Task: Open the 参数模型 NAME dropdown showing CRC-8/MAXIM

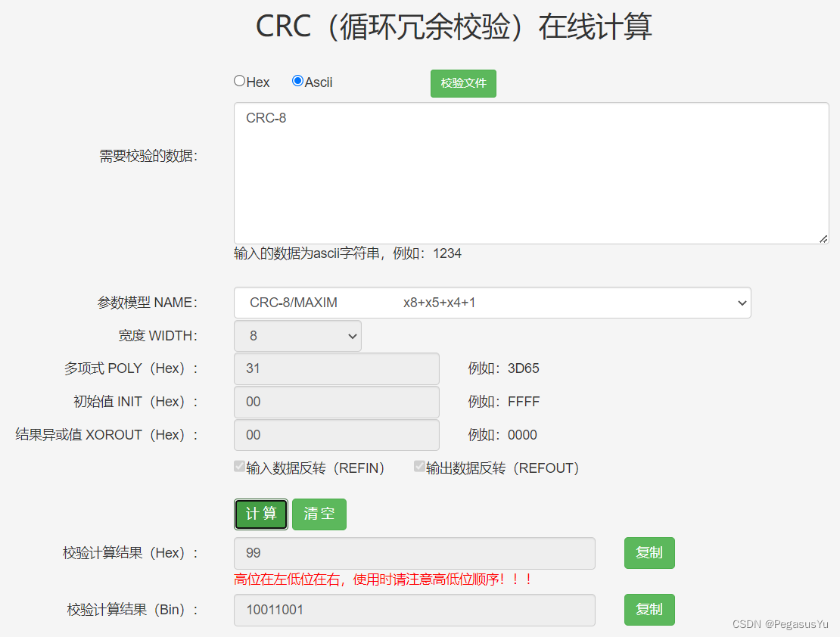Action: [492, 303]
